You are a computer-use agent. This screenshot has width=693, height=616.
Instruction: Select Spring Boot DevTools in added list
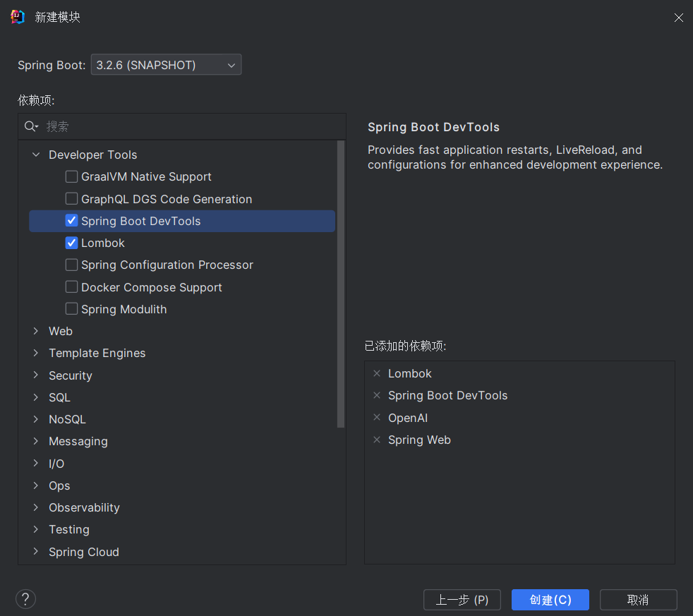(447, 395)
